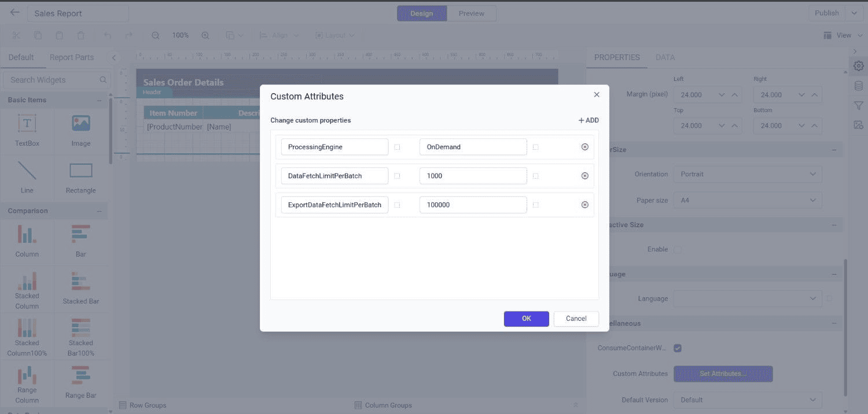Image resolution: width=868 pixels, height=414 pixels.
Task: Enable the Interactive Size checkbox
Action: 678,249
